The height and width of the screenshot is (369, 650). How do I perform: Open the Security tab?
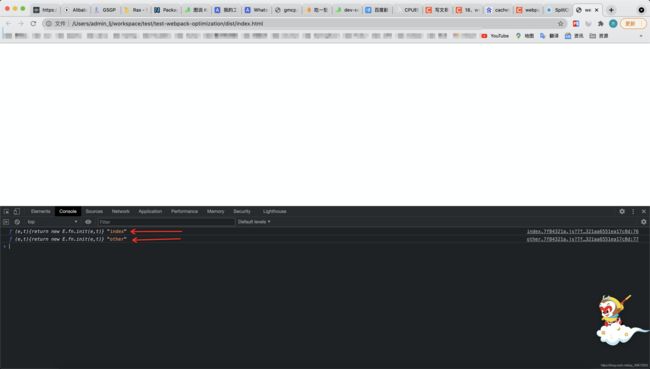pyautogui.click(x=242, y=211)
